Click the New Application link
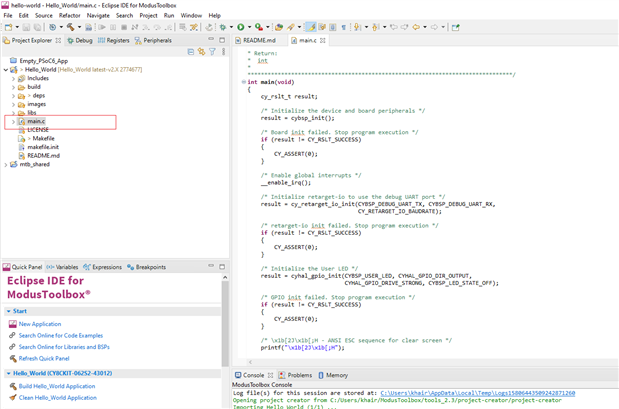Screen dimensions: 619x409 pos(40,324)
